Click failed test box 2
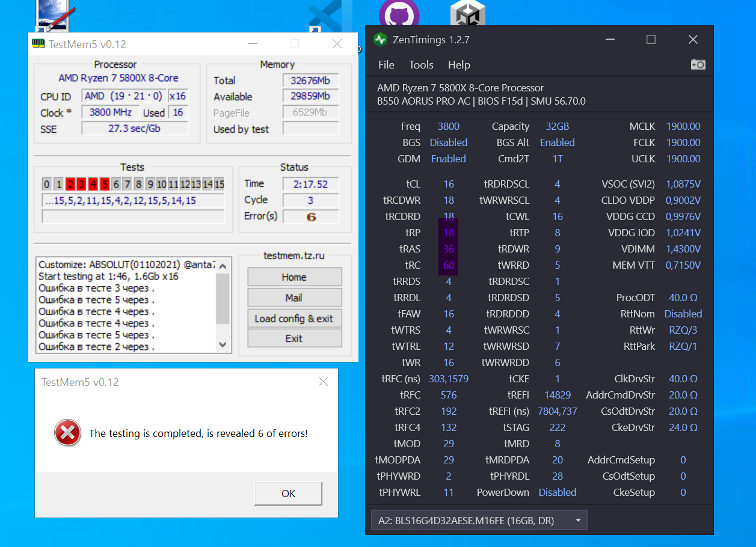This screenshot has height=547, width=756. point(70,184)
